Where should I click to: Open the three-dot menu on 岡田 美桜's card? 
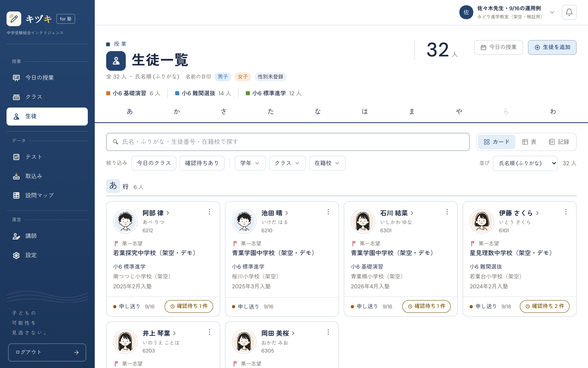click(328, 332)
